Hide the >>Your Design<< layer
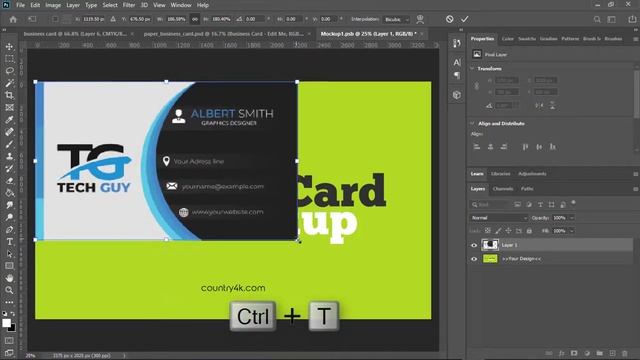This screenshot has height=360, width=640. pos(474,259)
